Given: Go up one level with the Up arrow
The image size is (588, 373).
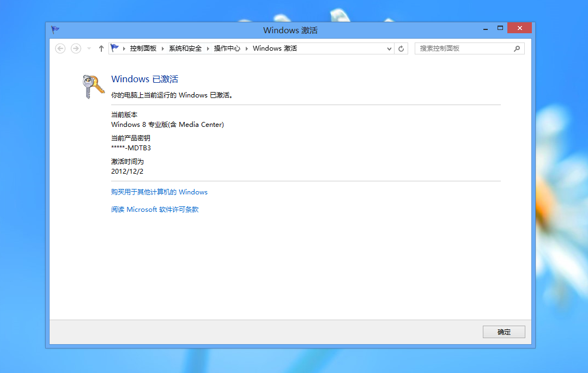Looking at the screenshot, I should 101,48.
